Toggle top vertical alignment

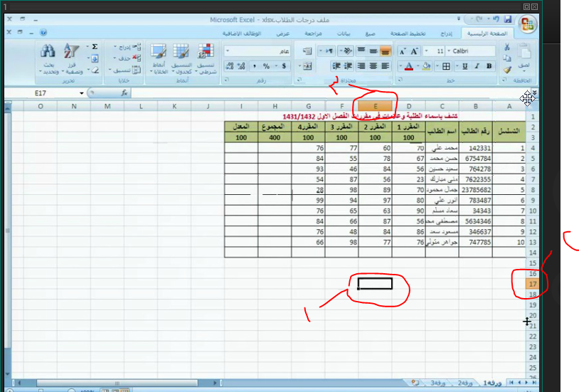pos(361,51)
